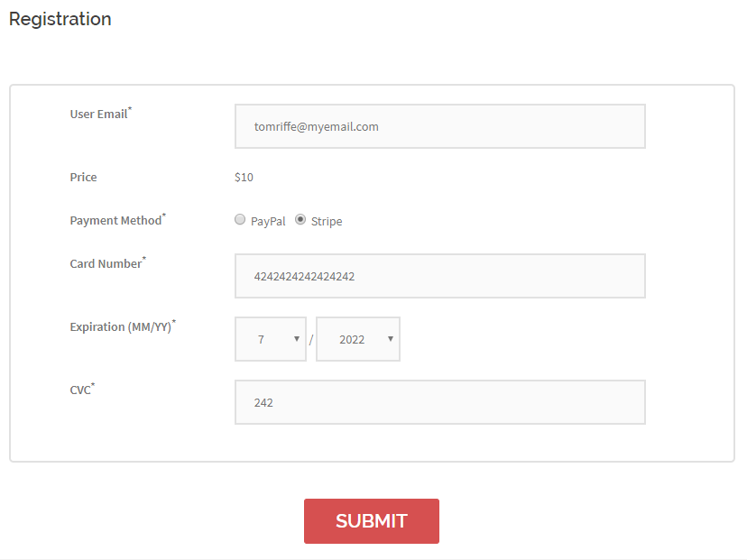Open the expiration month dropdown
Viewport: 747px width, 560px height.
(x=270, y=339)
